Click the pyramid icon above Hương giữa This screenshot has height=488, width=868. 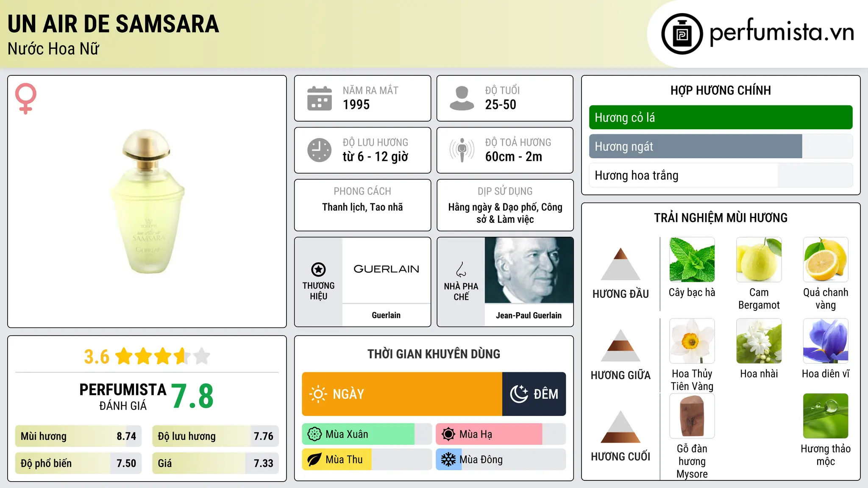(x=620, y=345)
